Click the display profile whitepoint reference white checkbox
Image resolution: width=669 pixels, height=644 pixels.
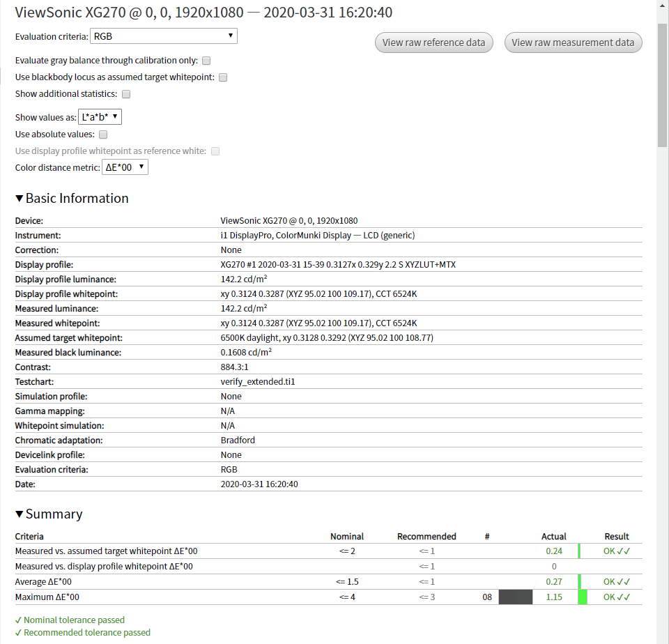point(215,151)
